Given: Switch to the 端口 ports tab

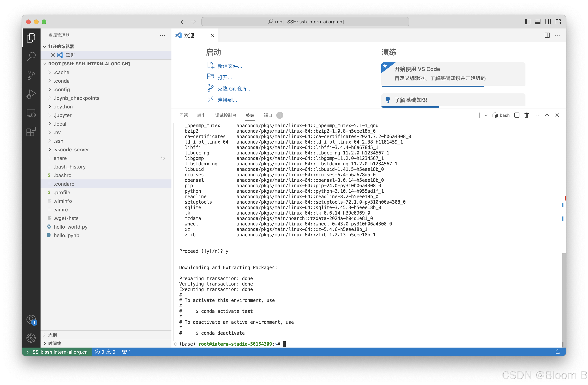Looking at the screenshot, I should pos(268,115).
